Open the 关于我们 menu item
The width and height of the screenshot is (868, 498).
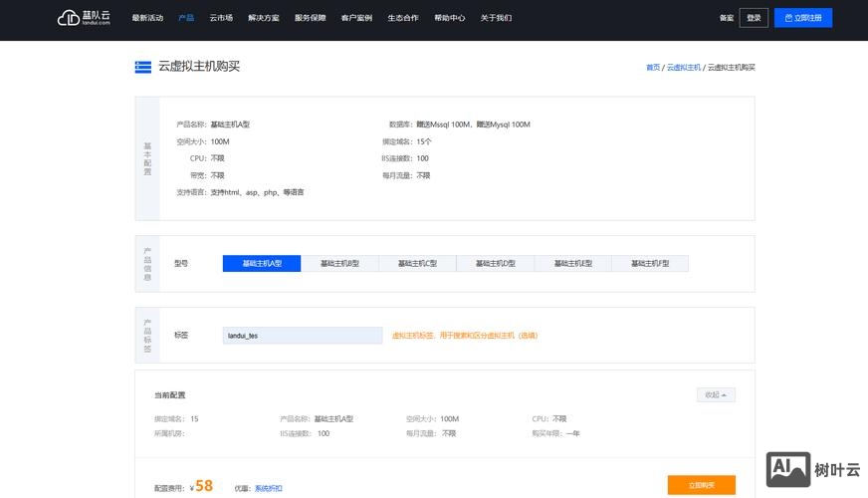click(496, 18)
